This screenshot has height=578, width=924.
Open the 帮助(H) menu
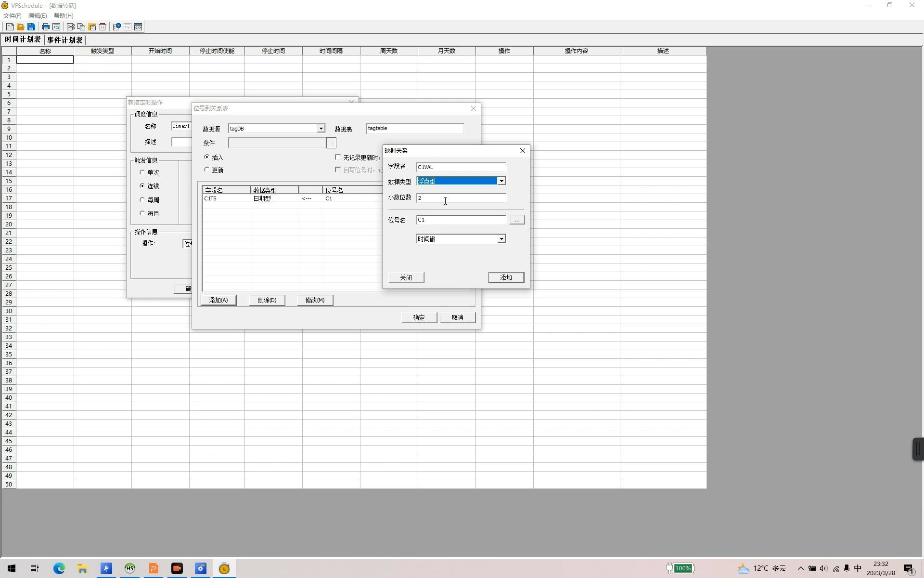64,16
